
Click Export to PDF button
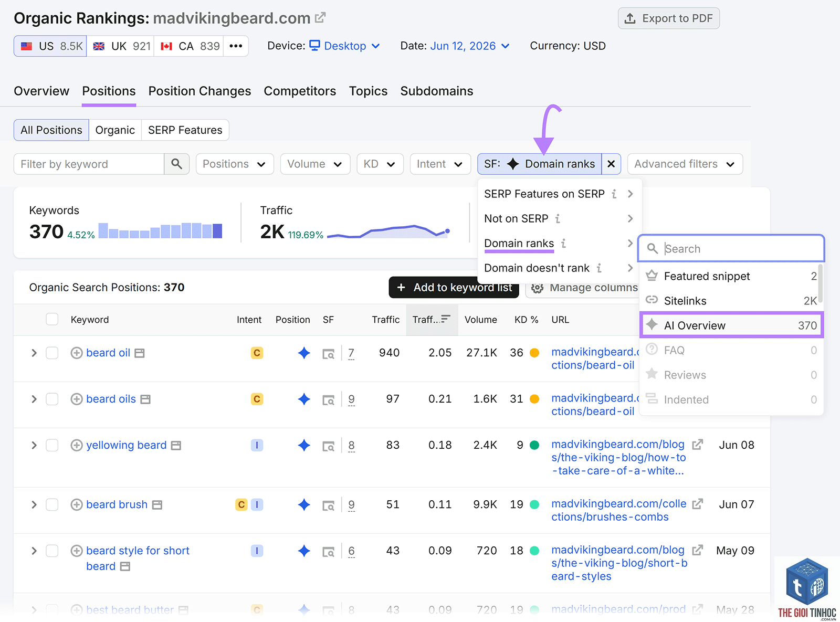669,18
